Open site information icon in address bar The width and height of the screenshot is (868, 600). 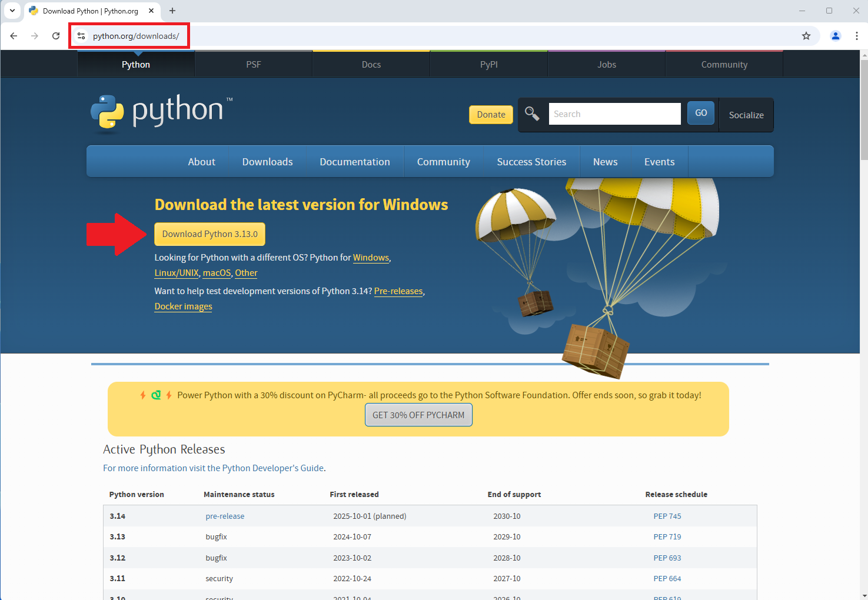pos(81,36)
